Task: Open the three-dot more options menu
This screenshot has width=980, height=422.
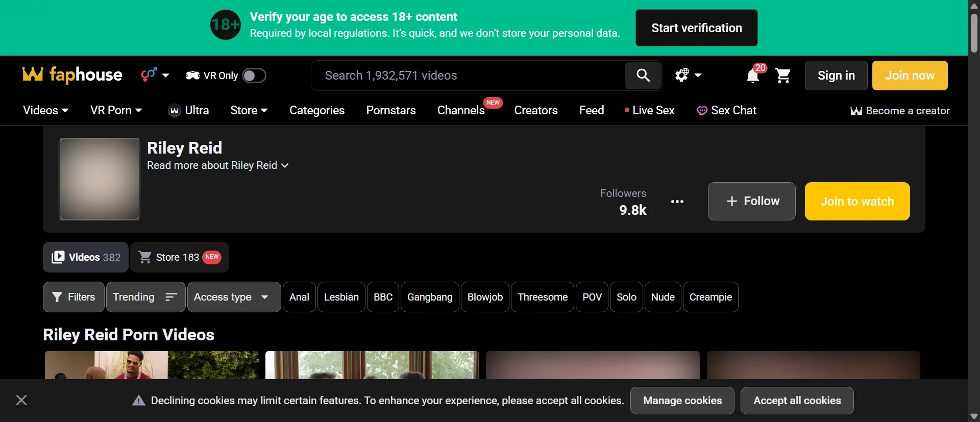Action: 677,202
